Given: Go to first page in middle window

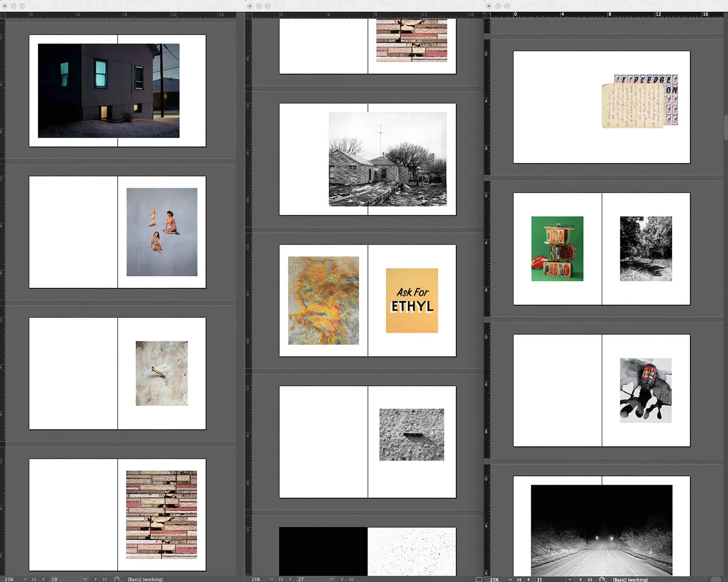Looking at the screenshot, I should coord(281,579).
